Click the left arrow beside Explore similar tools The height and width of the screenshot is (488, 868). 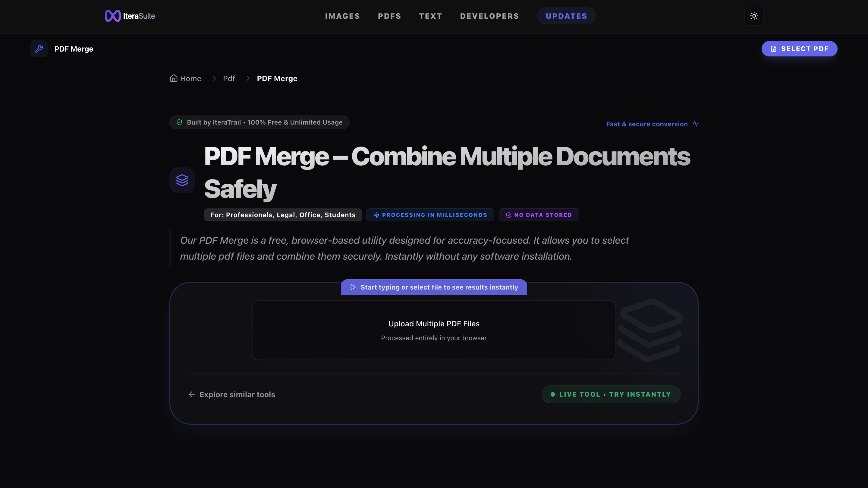192,394
